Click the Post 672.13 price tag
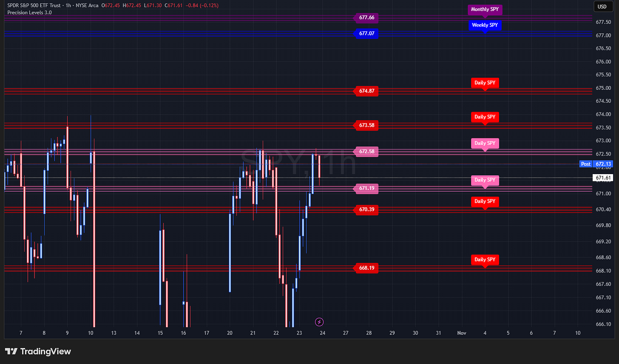This screenshot has height=364, width=619. pos(597,164)
